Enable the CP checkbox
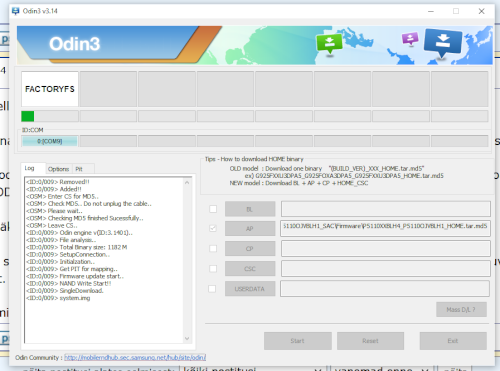Screen dimensions: 500x371 213,249
